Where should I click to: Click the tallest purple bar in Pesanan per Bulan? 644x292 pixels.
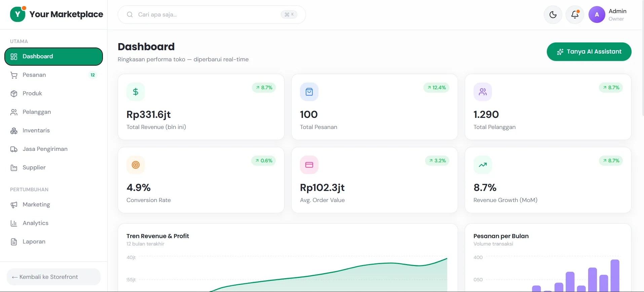[615, 275]
